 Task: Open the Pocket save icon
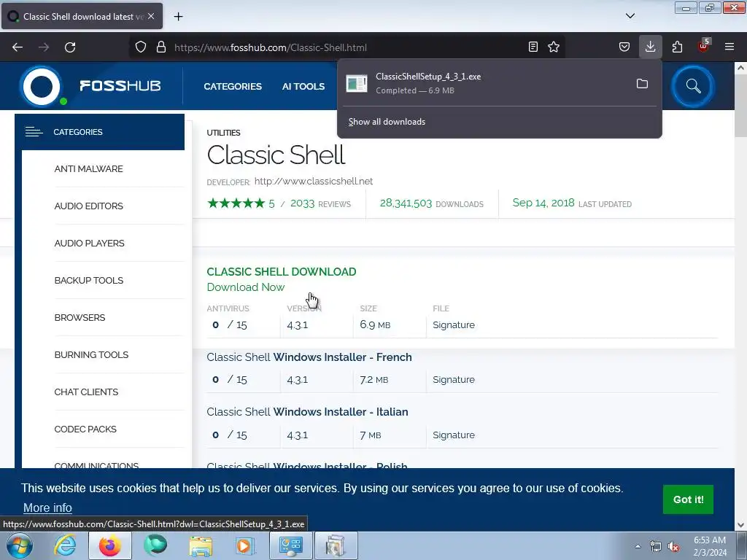tap(624, 47)
